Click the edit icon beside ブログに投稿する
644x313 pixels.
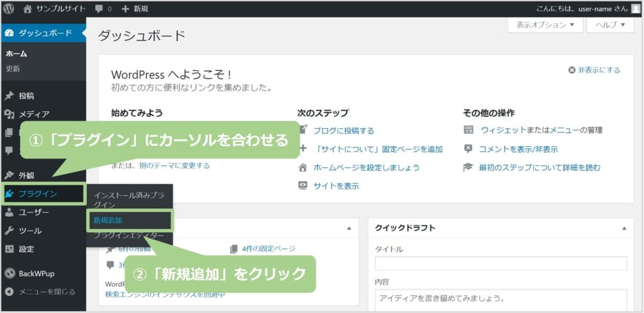click(303, 130)
